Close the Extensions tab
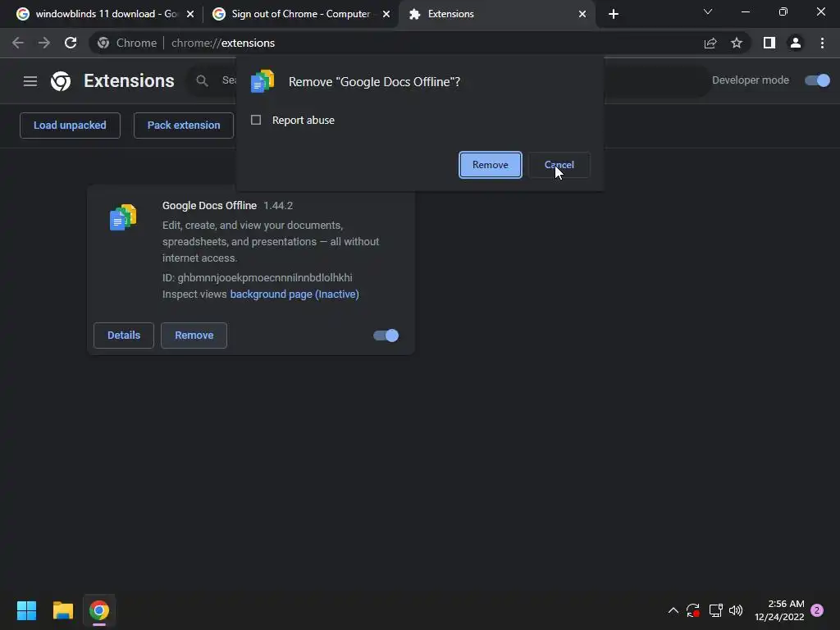Image resolution: width=840 pixels, height=630 pixels. pos(582,14)
